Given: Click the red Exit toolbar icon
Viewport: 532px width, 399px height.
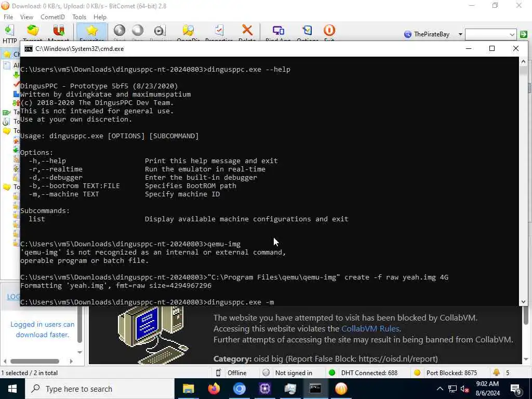Looking at the screenshot, I should click(x=329, y=31).
